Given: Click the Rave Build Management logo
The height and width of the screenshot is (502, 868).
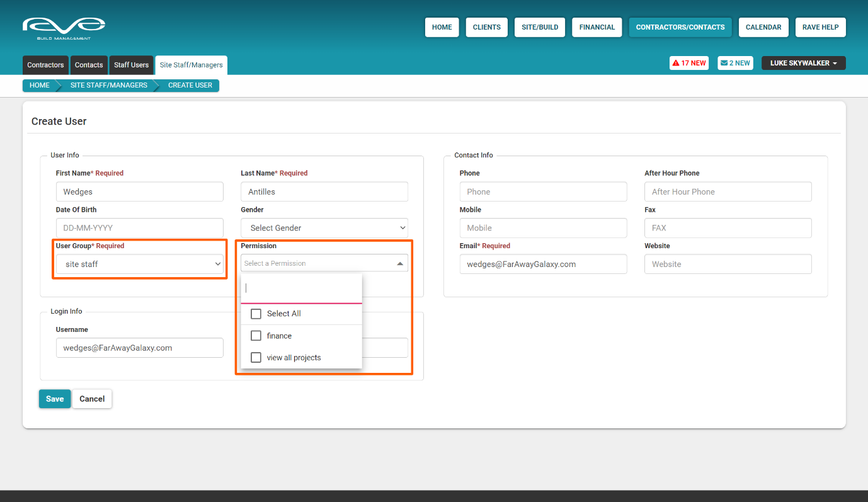Looking at the screenshot, I should pyautogui.click(x=63, y=26).
